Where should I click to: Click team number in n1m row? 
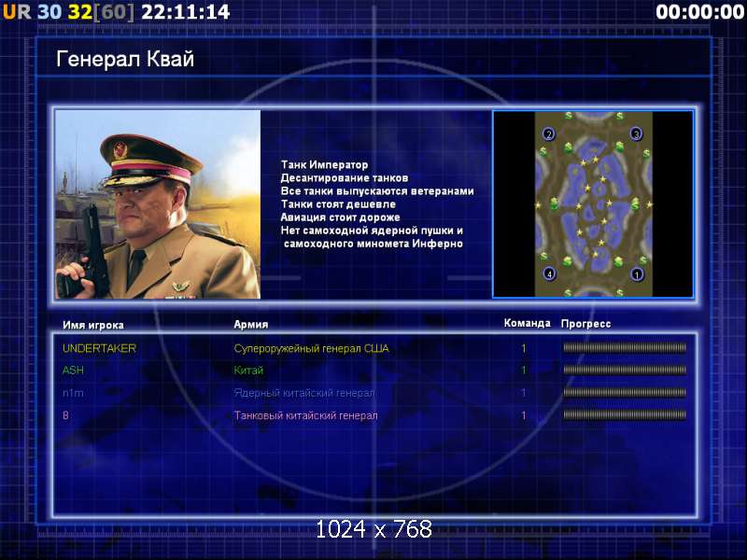[x=524, y=393]
